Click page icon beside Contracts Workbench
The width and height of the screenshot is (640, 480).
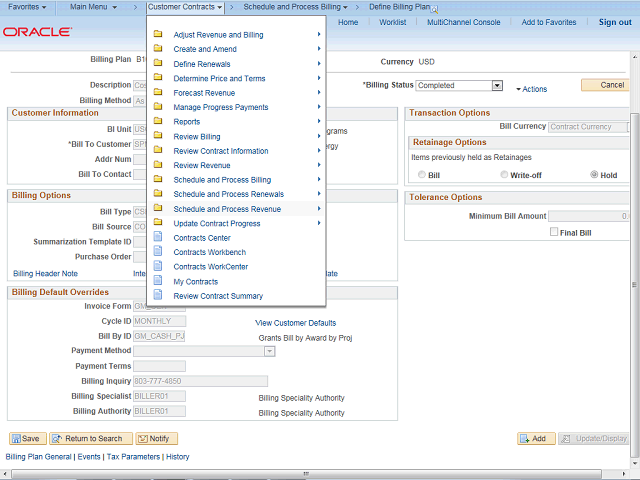coord(158,251)
